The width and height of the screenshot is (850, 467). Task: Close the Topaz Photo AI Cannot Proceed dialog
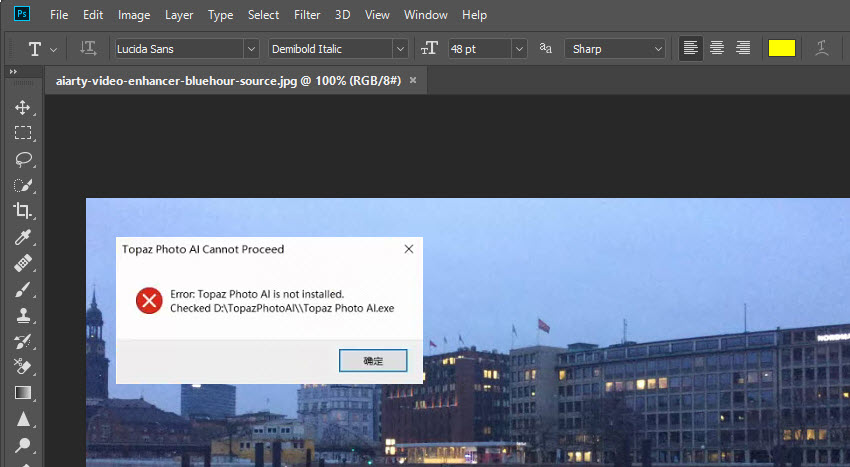pos(409,249)
